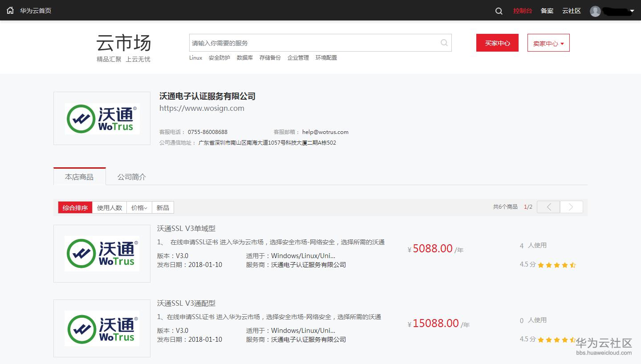Go to next page with right arrow
The image size is (641, 364).
(572, 206)
